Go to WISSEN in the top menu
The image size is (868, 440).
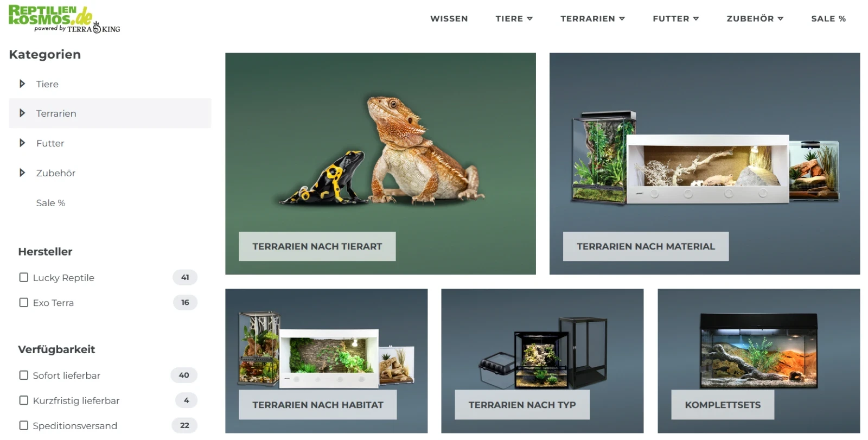pos(449,18)
